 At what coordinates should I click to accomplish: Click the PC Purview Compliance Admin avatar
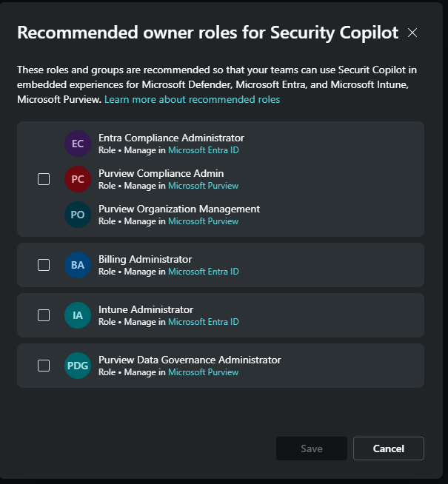click(x=78, y=179)
